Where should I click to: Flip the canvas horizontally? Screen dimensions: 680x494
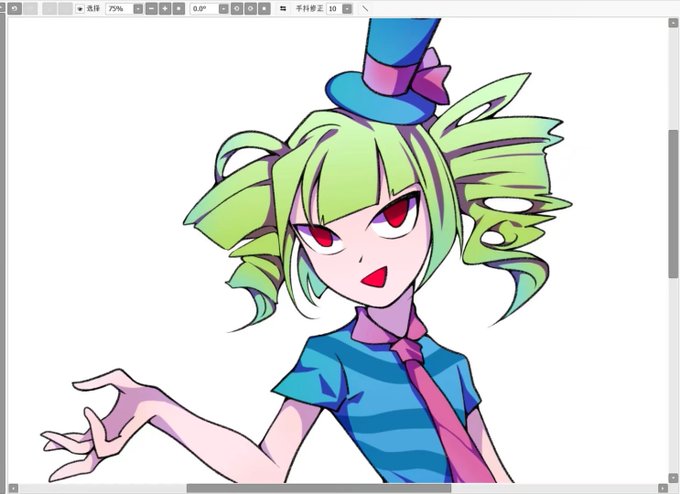283,9
